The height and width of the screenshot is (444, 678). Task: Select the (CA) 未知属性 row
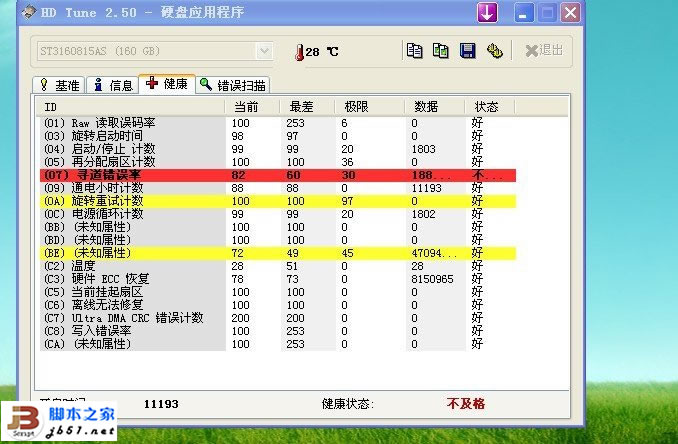(278, 344)
